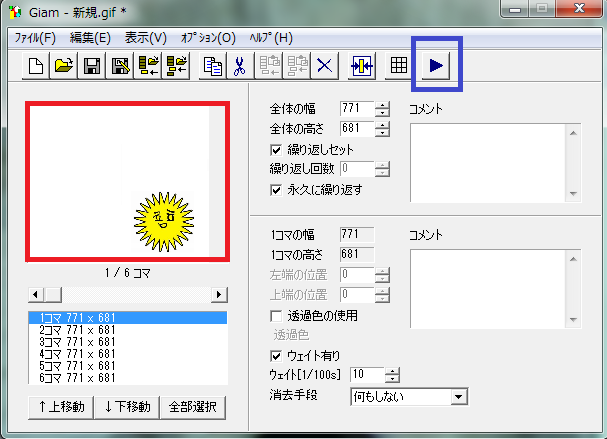Click the 上端の位置 field
This screenshot has width=607, height=439.
tap(357, 295)
